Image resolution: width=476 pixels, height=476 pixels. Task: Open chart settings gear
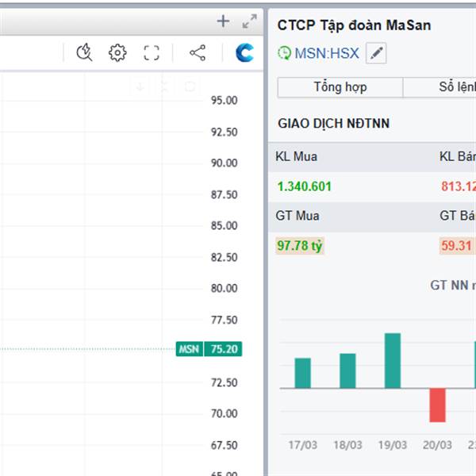coord(117,53)
